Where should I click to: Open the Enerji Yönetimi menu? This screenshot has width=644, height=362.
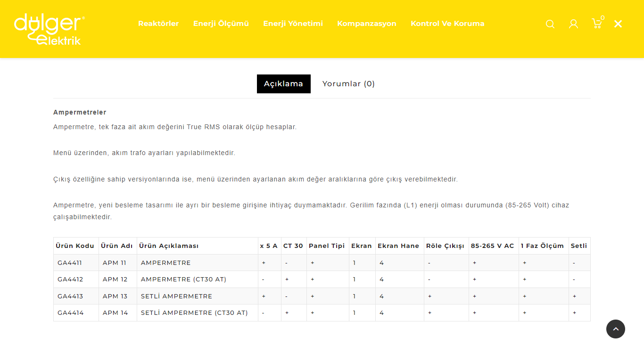[293, 24]
